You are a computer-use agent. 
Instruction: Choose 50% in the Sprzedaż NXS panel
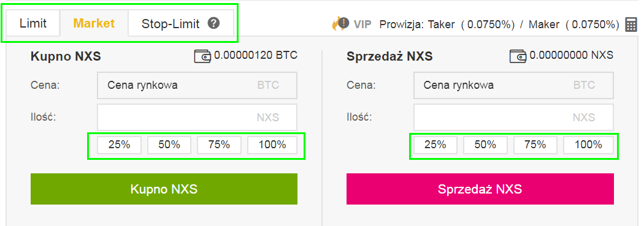[486, 145]
